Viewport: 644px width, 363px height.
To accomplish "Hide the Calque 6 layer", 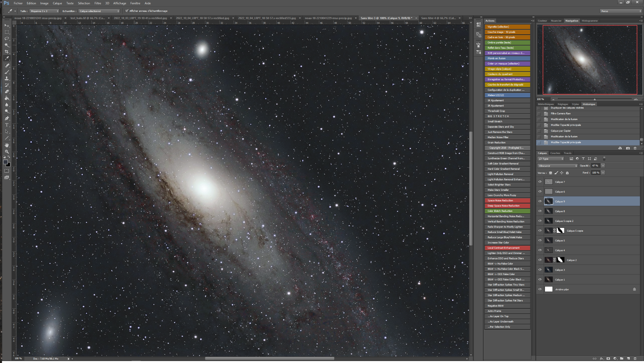I will (540, 191).
